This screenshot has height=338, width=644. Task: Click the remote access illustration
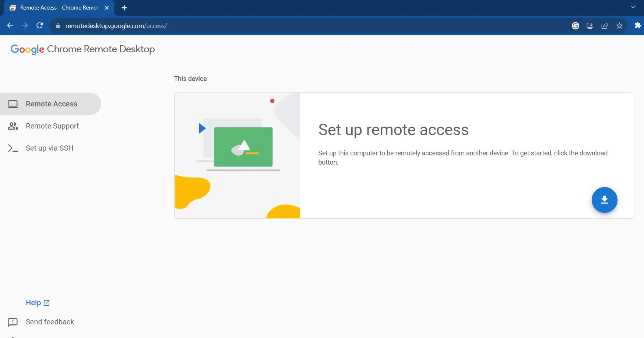(237, 156)
